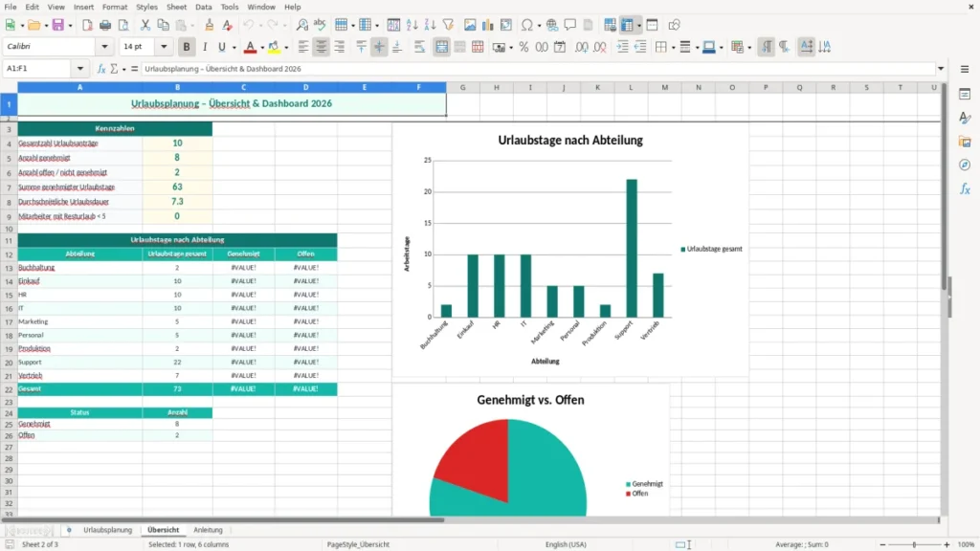Open the sidebar Navigator compass icon
The width and height of the screenshot is (980, 551).
965,165
